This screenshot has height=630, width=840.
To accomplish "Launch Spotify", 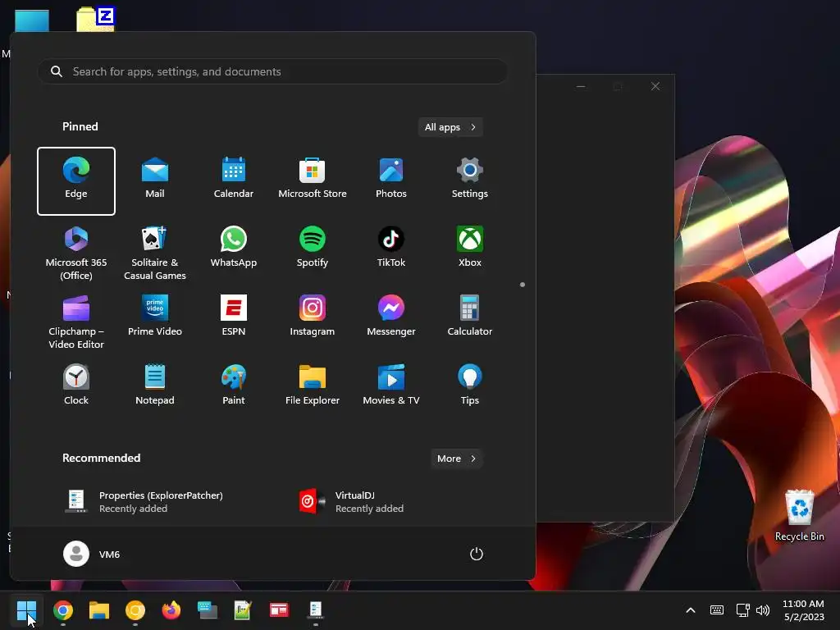I will point(313,249).
